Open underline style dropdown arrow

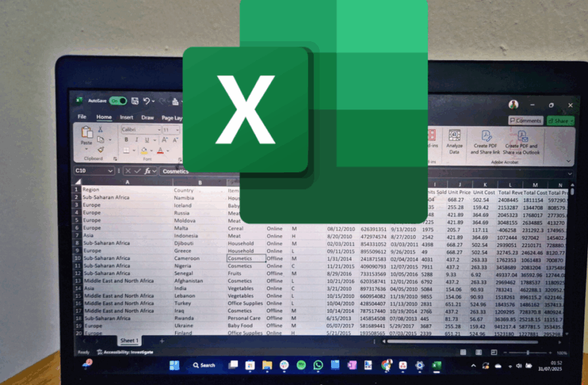154,140
